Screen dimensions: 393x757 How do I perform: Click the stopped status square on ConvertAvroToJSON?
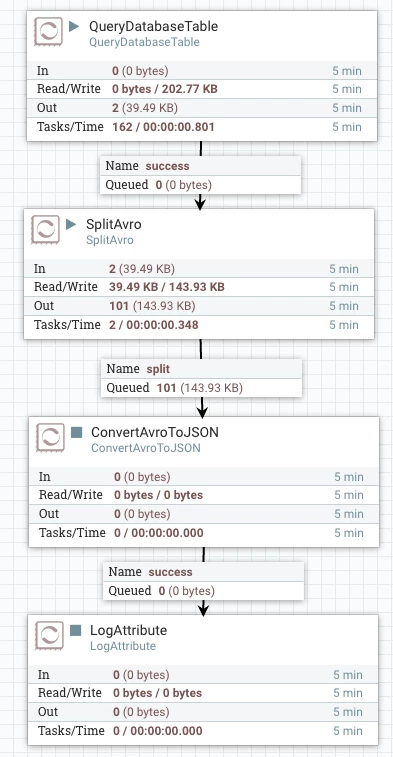(76, 432)
